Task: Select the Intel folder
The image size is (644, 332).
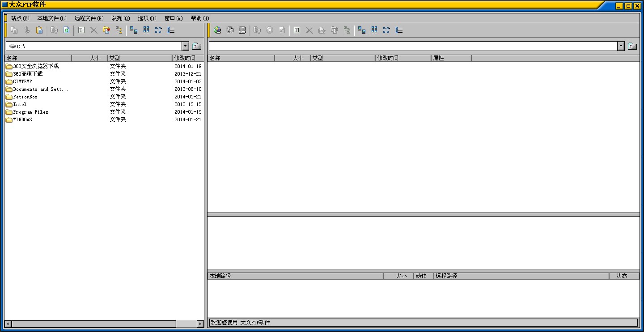Action: pyautogui.click(x=16, y=104)
